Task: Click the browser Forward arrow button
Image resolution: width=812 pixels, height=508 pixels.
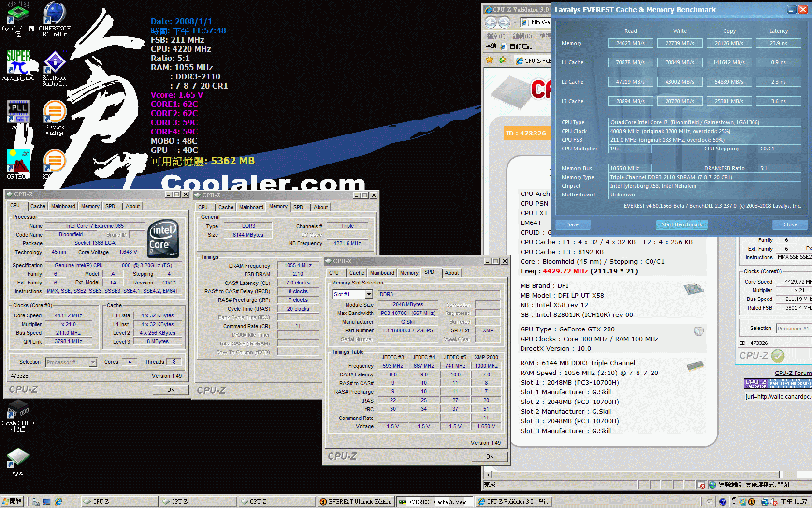Action: point(504,22)
